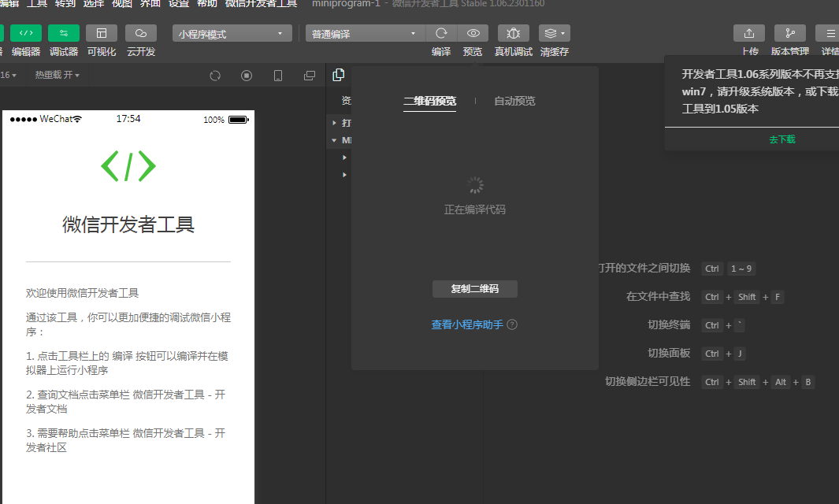Open the 微信开发者工具 menu
839x504 pixels.
point(261,3)
